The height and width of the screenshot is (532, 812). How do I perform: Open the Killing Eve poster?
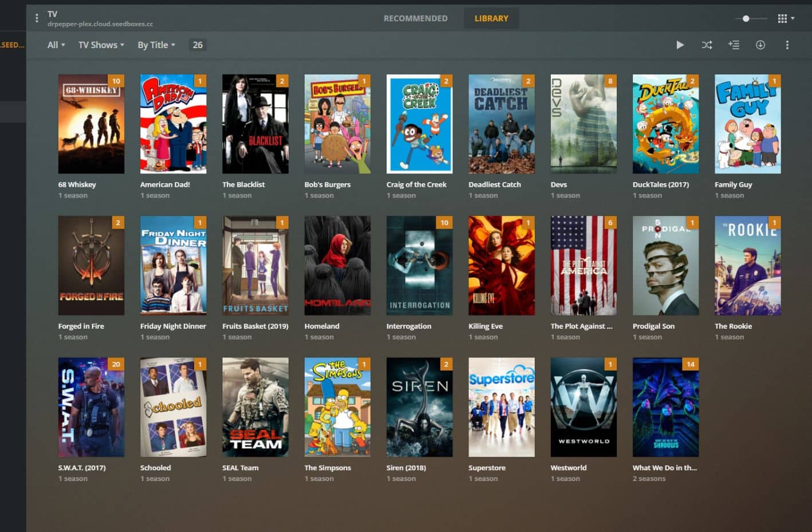click(x=502, y=265)
